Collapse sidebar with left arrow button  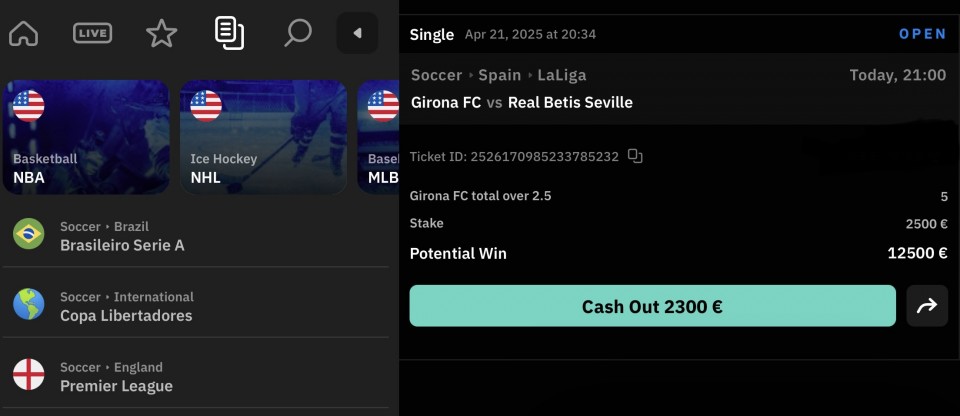pos(358,33)
